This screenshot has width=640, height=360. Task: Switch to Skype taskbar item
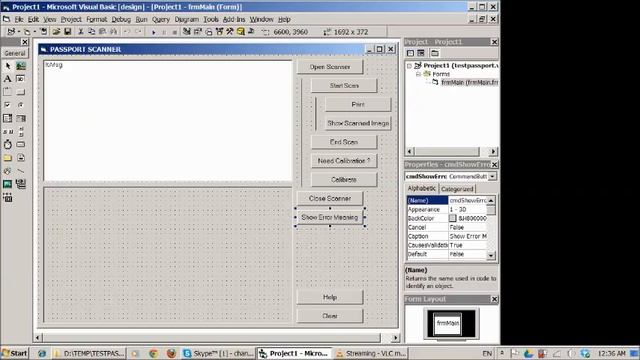[x=219, y=353]
